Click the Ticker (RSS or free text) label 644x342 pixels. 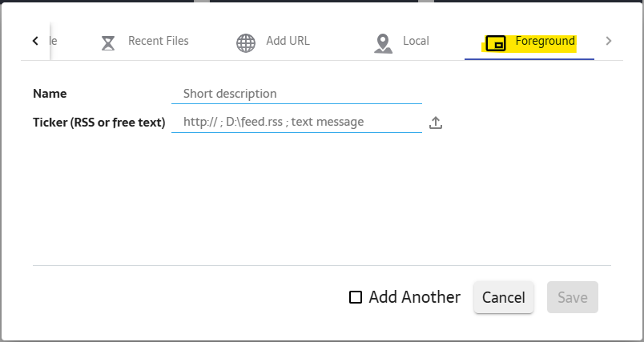coord(99,123)
